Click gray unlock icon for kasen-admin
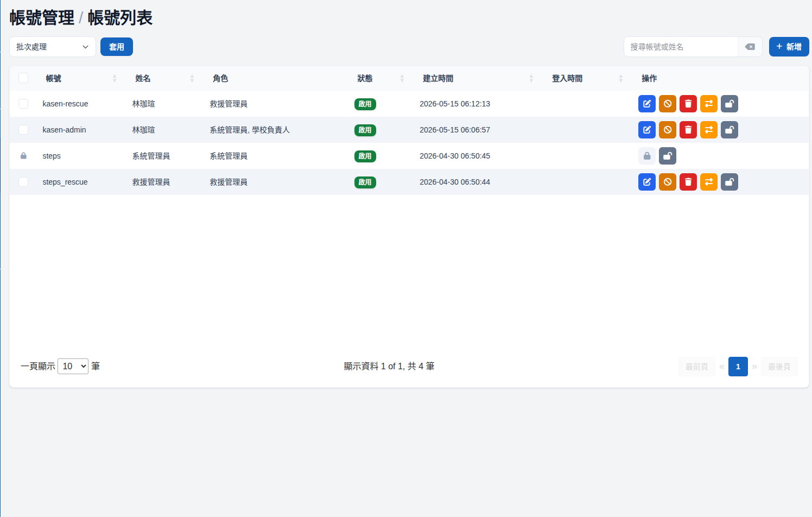The height and width of the screenshot is (517, 812). [x=729, y=130]
